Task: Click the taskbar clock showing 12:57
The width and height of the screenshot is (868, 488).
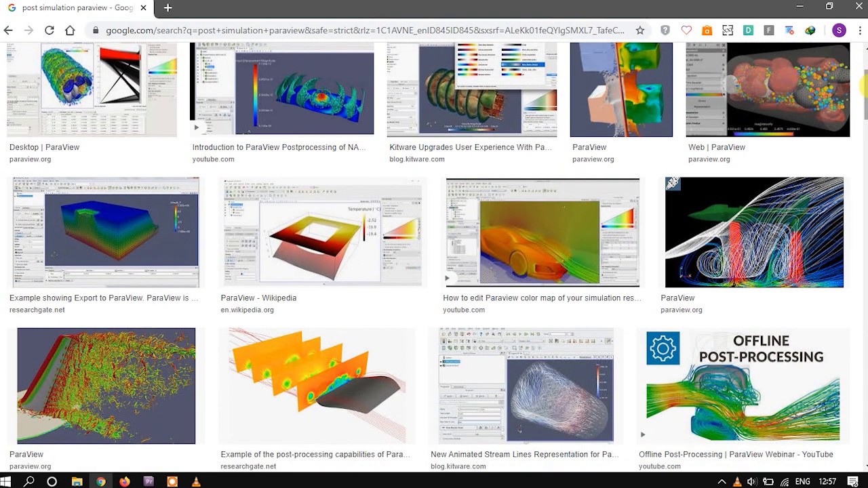Action: (x=827, y=482)
